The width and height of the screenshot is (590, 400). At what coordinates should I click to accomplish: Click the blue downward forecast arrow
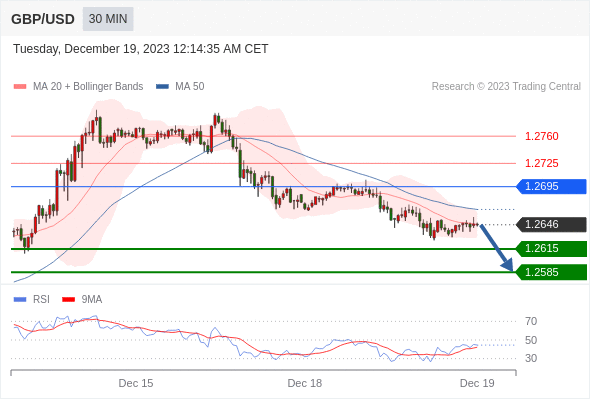point(497,248)
